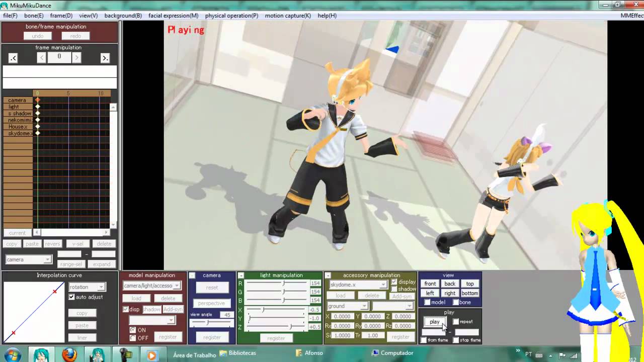Switch to bottom view

pos(470,293)
